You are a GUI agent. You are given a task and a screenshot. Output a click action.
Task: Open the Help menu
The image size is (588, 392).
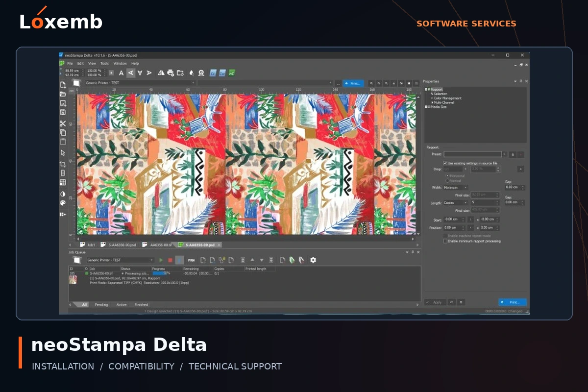[135, 63]
